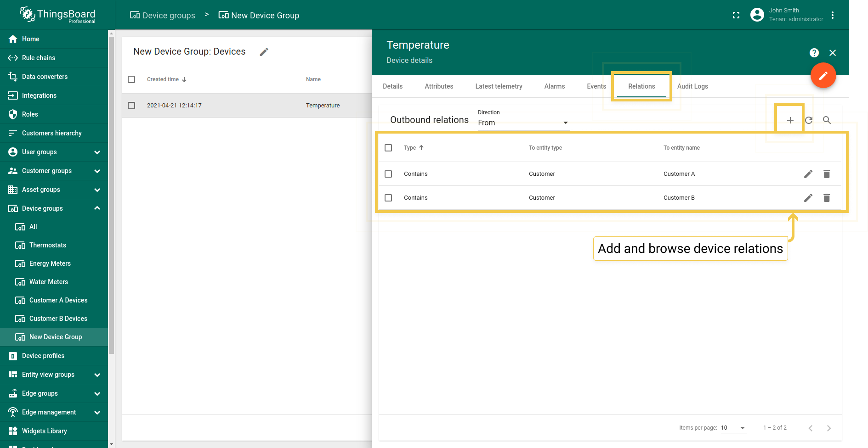This screenshot has width=868, height=448.
Task: Collapse the Device groups menu
Action: pyautogui.click(x=97, y=208)
